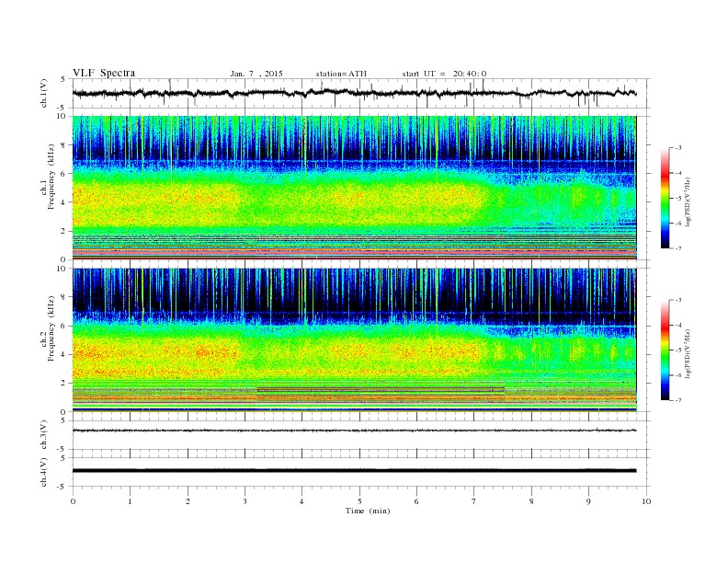Click the time axis tick label '3'
Image resolution: width=728 pixels, height=563 pixels.
[x=245, y=501]
